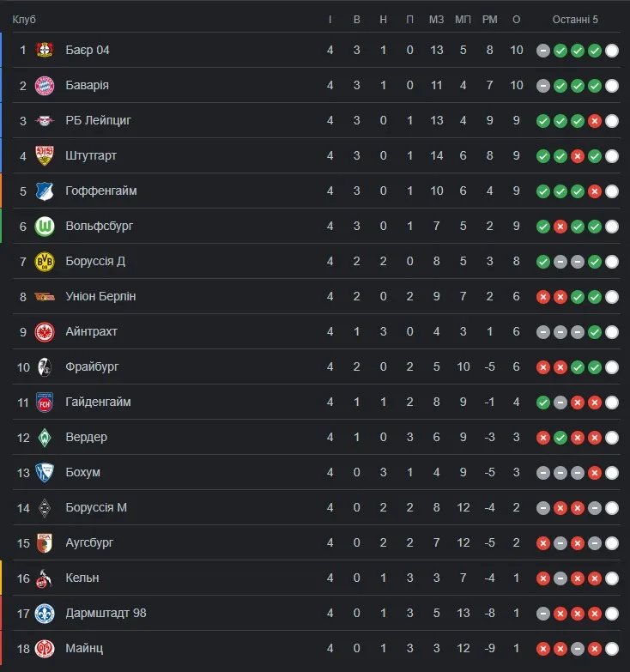This screenshot has height=672, width=630.
Task: Click the Stuttgart club crest
Action: 45,155
